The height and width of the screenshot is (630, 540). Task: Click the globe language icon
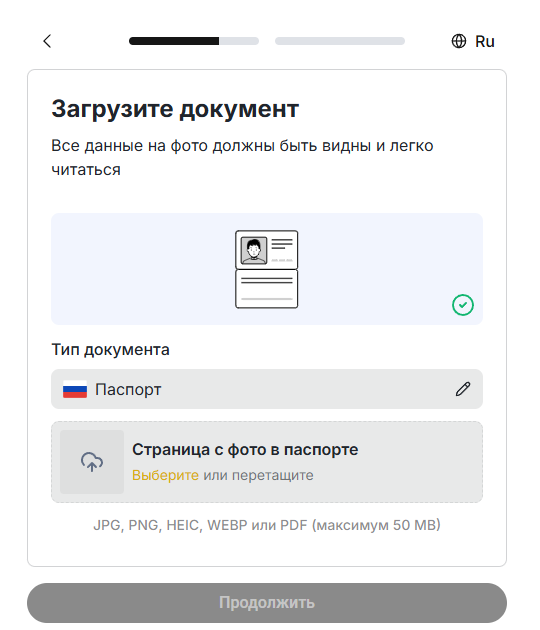459,41
